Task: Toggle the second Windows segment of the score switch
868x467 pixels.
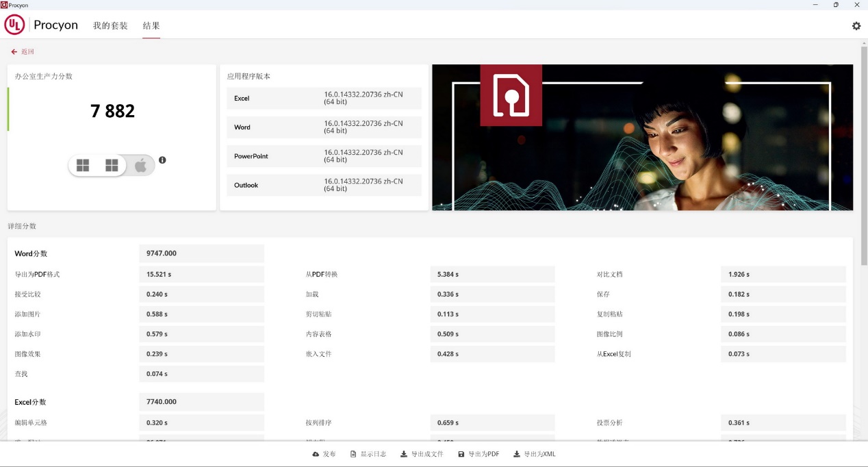Action: [112, 164]
